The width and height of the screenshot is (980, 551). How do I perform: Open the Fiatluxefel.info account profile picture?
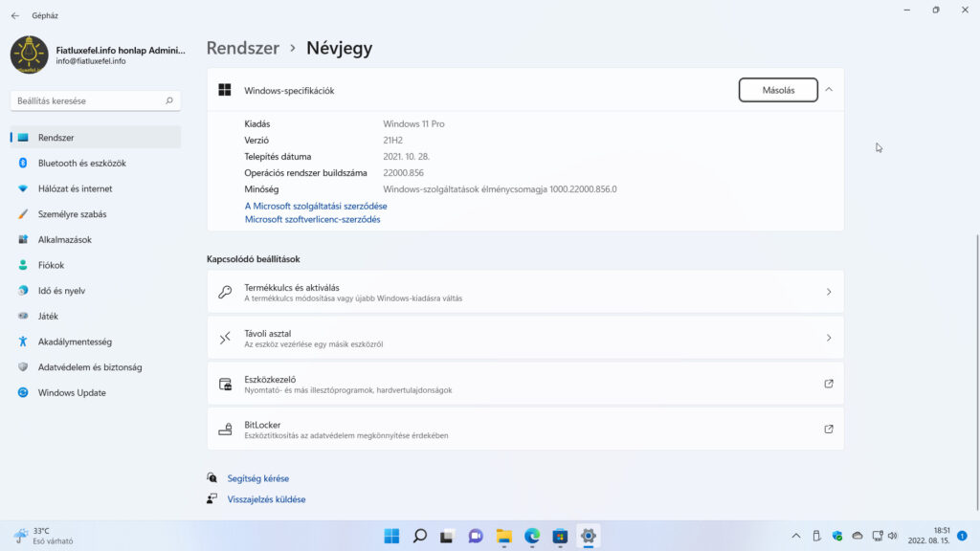pyautogui.click(x=30, y=55)
